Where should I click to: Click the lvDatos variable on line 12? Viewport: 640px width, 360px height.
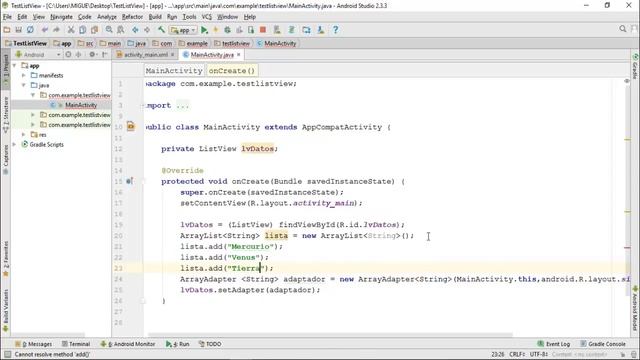[258, 149]
